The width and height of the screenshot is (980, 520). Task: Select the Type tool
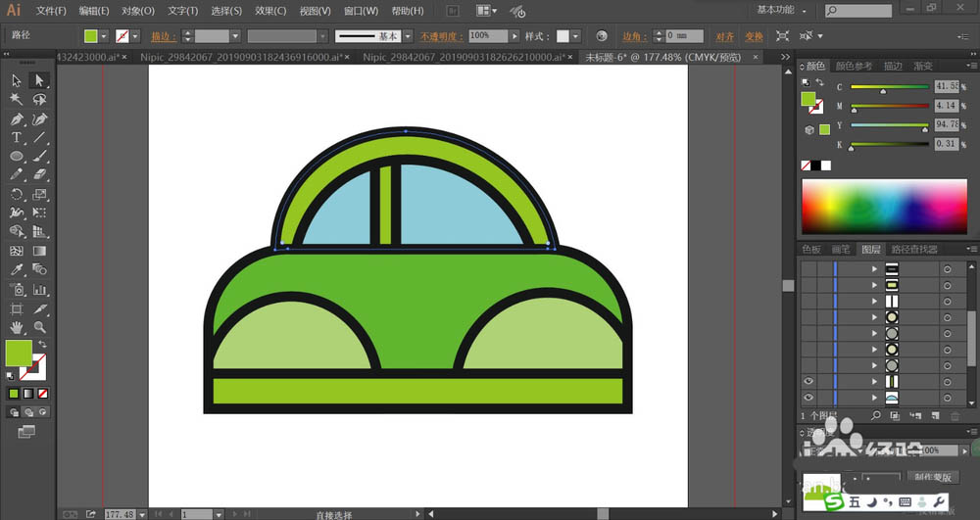click(x=17, y=137)
